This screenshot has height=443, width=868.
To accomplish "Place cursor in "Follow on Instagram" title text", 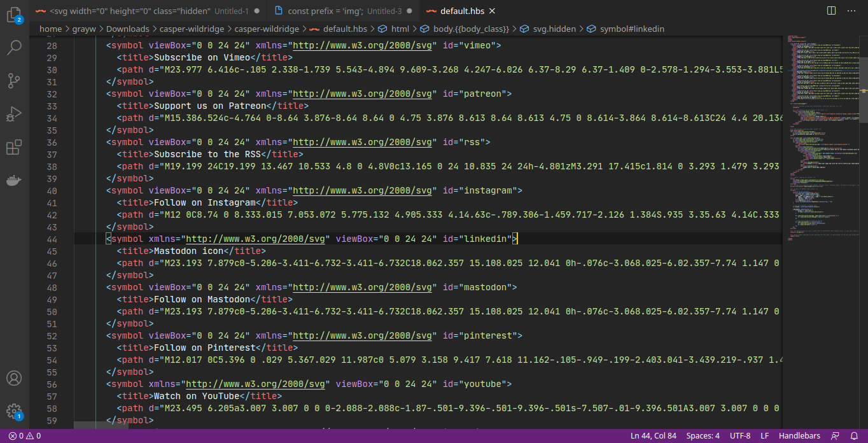I will coord(205,203).
